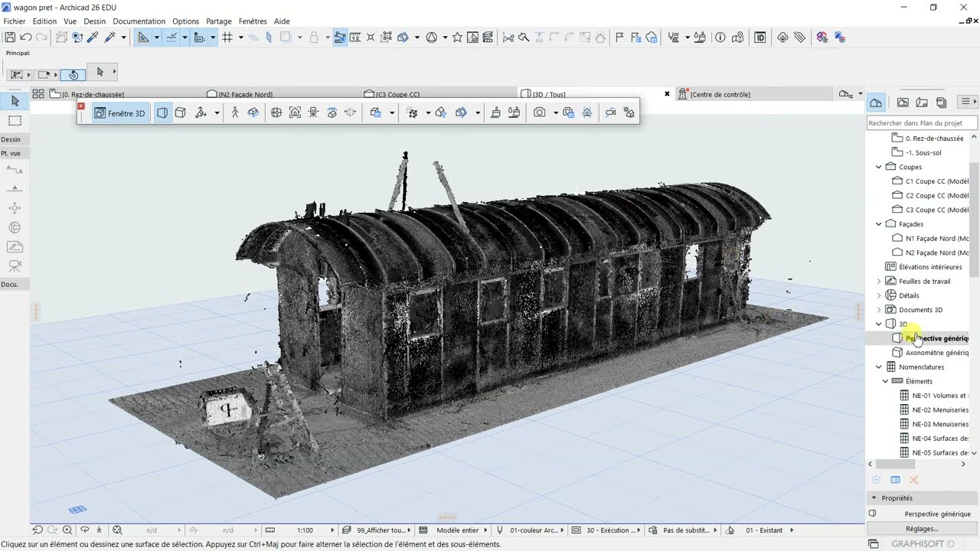Toggle the Project Map navigator button

click(876, 102)
